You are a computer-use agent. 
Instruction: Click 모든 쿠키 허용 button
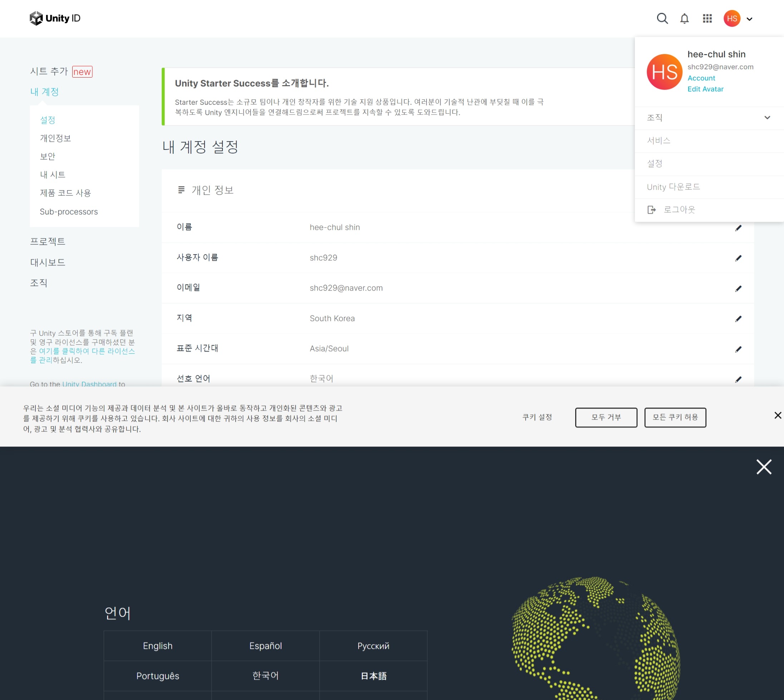[675, 417]
